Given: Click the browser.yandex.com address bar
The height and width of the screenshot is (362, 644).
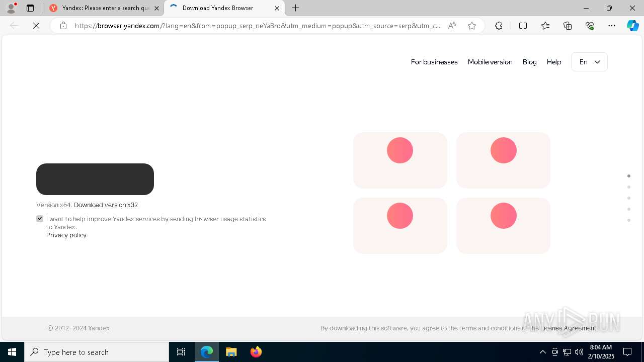Looking at the screenshot, I should pyautogui.click(x=258, y=26).
